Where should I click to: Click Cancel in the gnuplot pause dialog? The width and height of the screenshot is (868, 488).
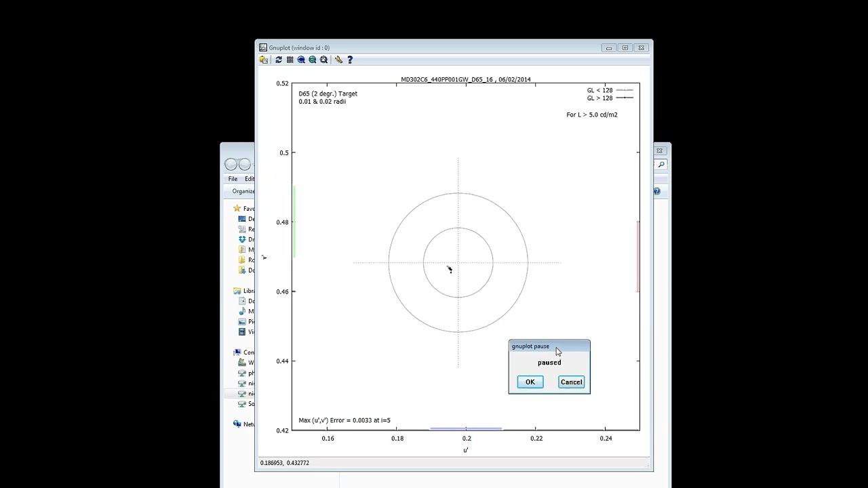[x=572, y=382]
